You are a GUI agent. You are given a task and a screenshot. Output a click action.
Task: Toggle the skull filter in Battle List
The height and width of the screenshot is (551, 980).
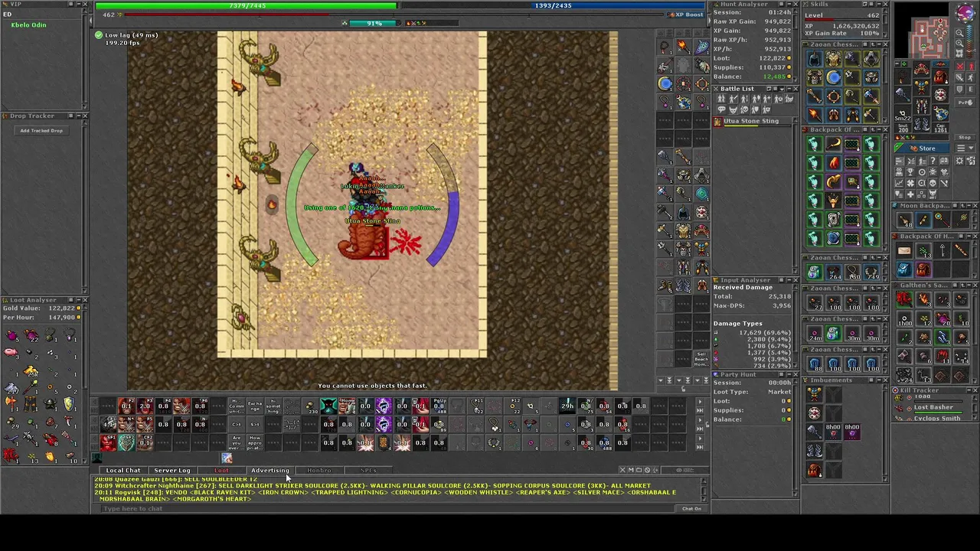point(744,109)
